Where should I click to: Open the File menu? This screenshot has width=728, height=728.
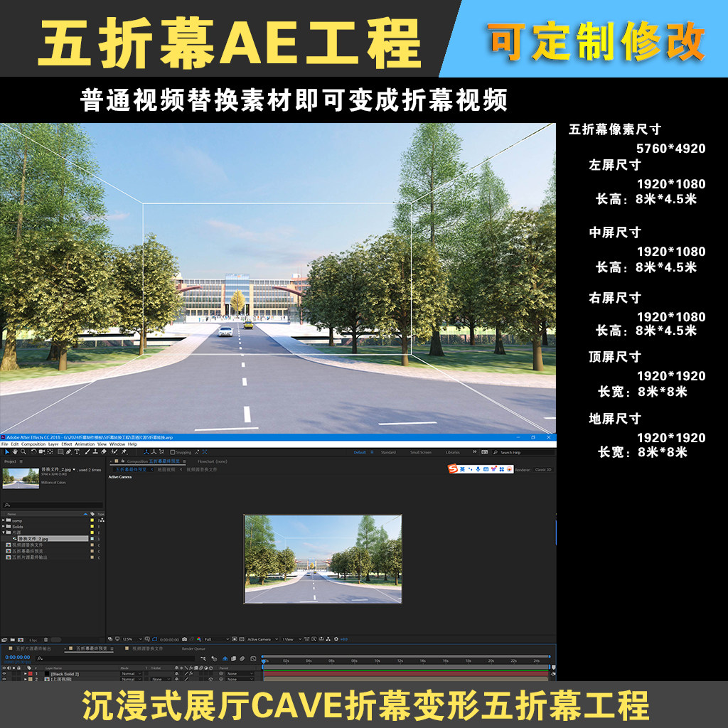pos(5,444)
